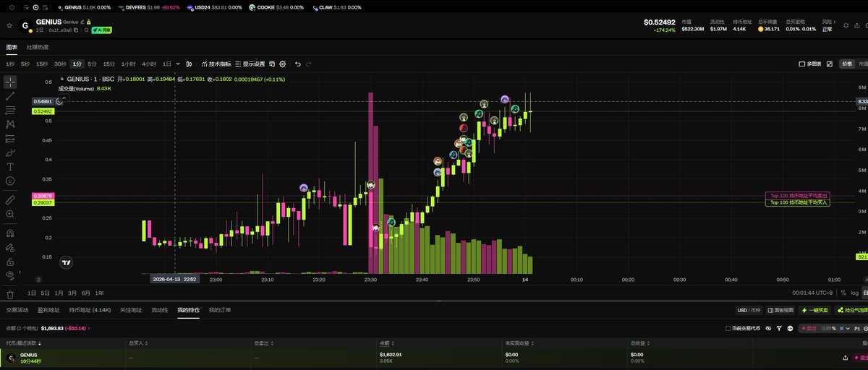Toggle fullscreen chart icon

click(830, 64)
